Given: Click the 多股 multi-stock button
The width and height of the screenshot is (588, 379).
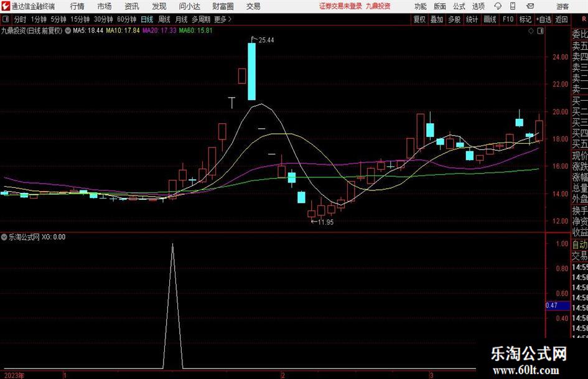Looking at the screenshot, I should pyautogui.click(x=454, y=19).
